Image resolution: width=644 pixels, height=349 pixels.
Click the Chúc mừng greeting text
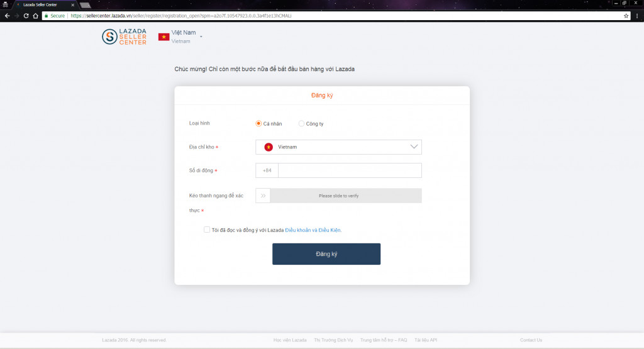[265, 69]
